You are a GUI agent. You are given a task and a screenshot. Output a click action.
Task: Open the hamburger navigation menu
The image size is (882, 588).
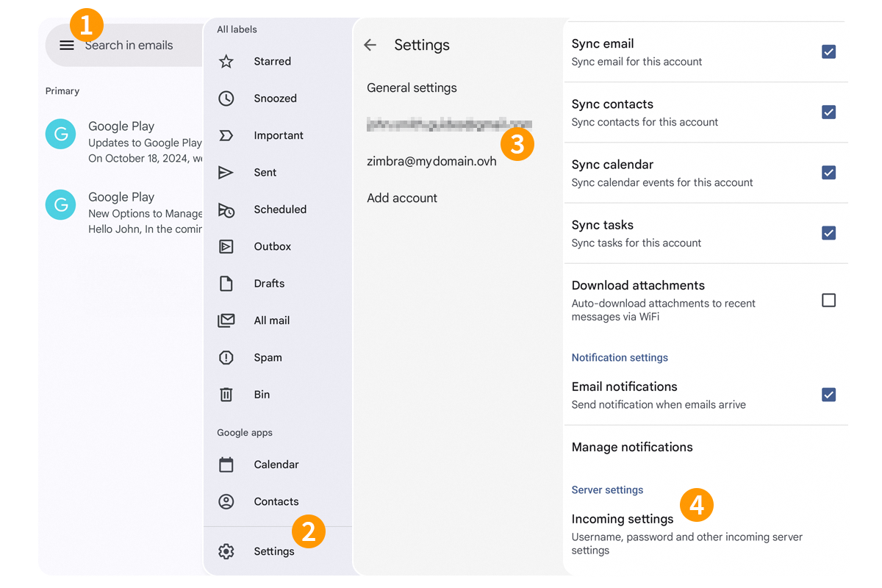pyautogui.click(x=66, y=45)
